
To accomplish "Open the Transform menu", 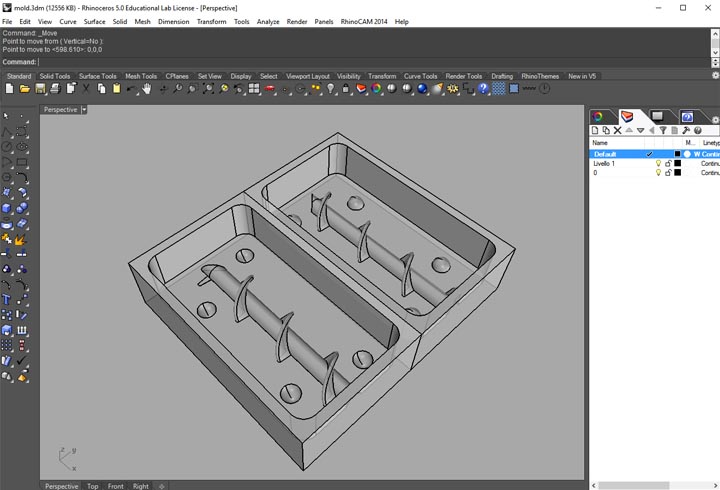I will [212, 22].
